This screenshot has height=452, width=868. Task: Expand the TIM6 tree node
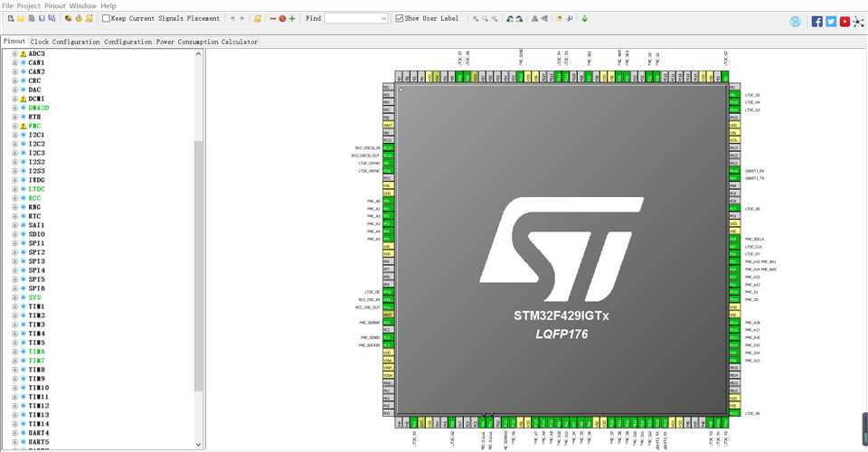point(15,352)
